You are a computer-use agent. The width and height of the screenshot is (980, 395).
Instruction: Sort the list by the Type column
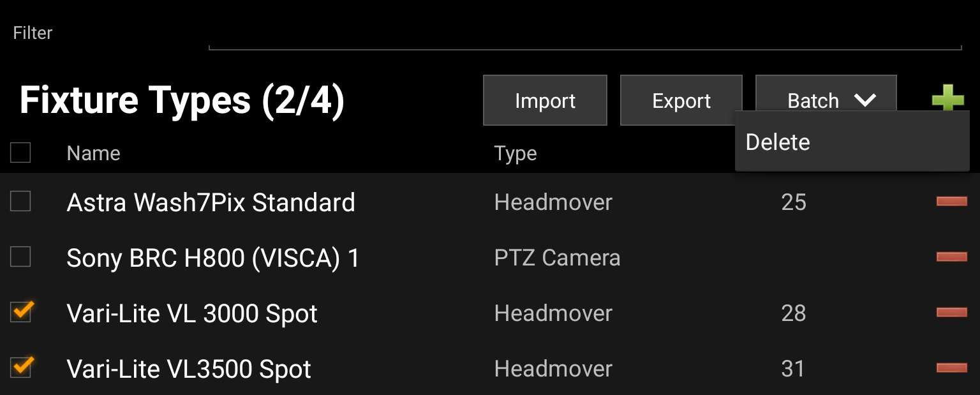click(x=515, y=153)
